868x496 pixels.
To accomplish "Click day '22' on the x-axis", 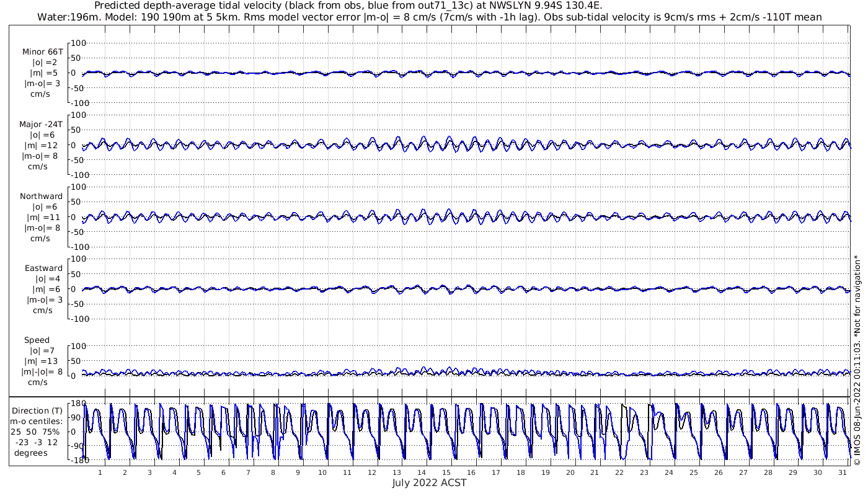I will tap(619, 472).
